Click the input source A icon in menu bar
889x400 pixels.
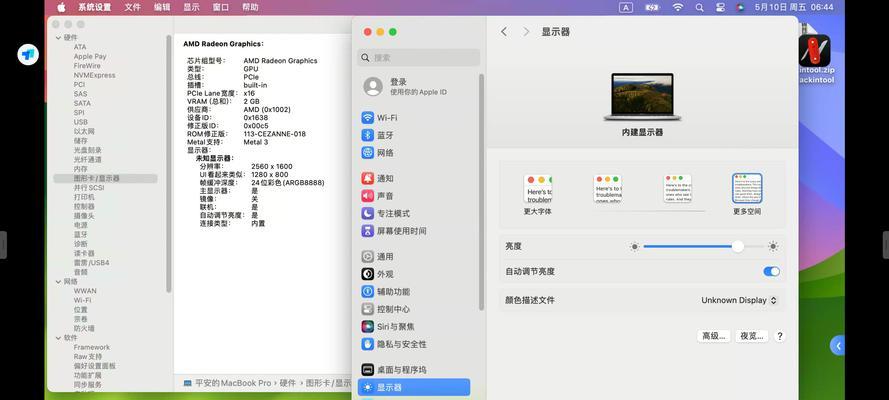click(626, 7)
